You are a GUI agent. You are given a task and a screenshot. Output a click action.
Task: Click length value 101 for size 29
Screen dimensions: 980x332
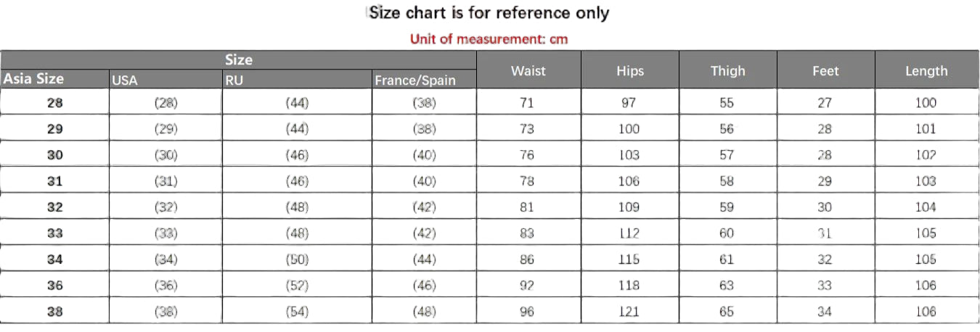point(926,129)
